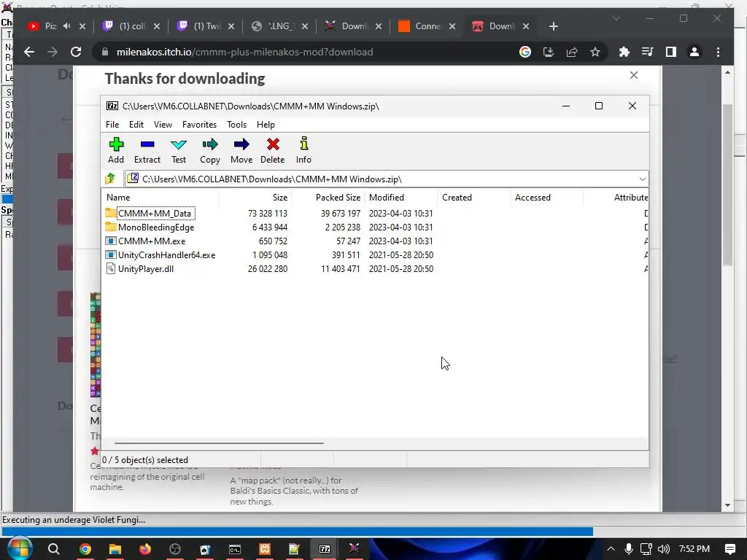Click the 7:52 PM taskbar clock
The height and width of the screenshot is (560, 747).
click(x=694, y=549)
